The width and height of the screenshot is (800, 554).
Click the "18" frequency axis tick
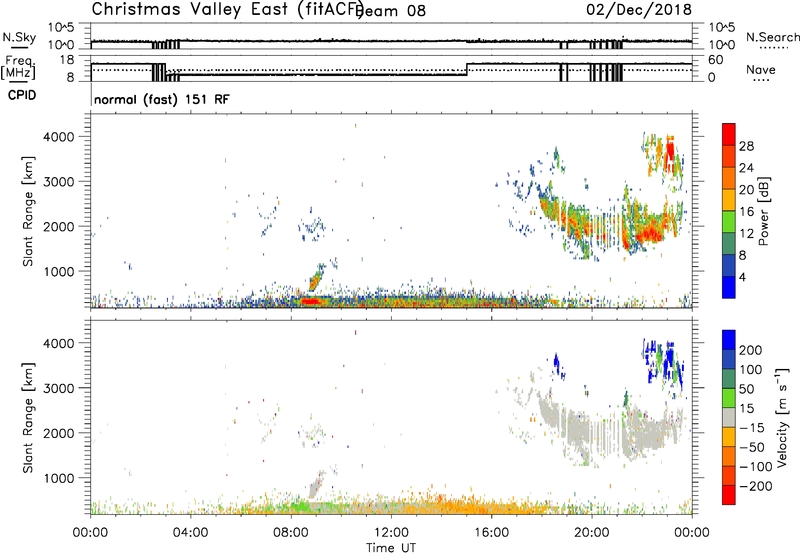67,60
